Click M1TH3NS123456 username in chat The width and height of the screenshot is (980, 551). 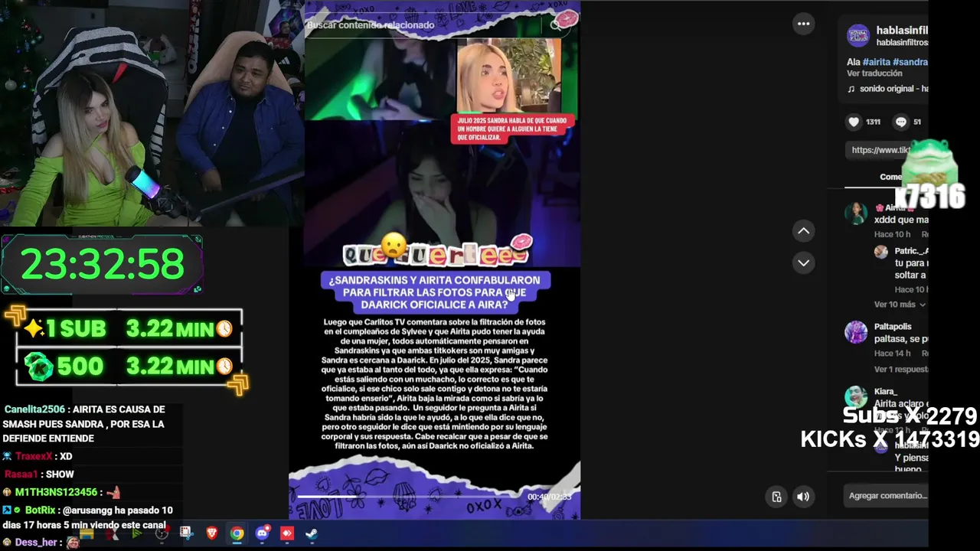(x=56, y=493)
